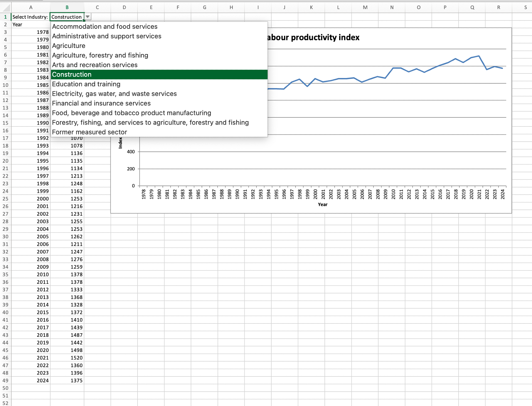Select 'Accommodation and food services' option
The height and width of the screenshot is (406, 532).
point(105,27)
